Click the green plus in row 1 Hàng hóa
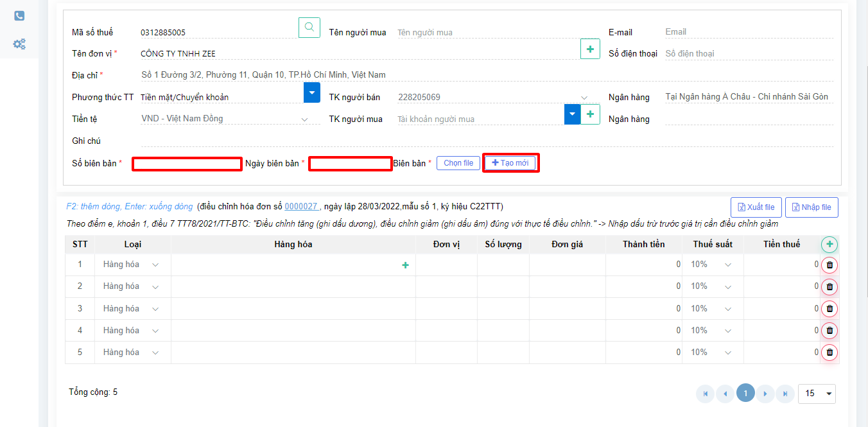 (405, 265)
